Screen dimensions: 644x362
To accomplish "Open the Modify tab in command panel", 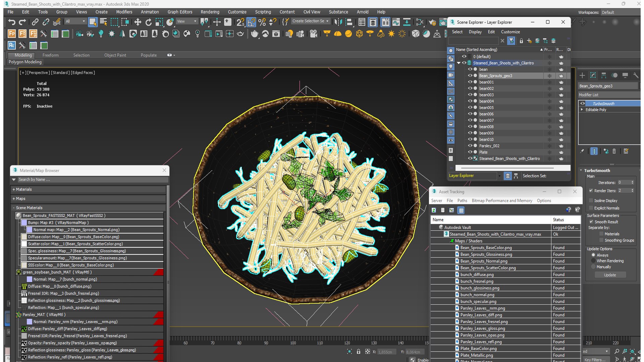I will 593,75.
